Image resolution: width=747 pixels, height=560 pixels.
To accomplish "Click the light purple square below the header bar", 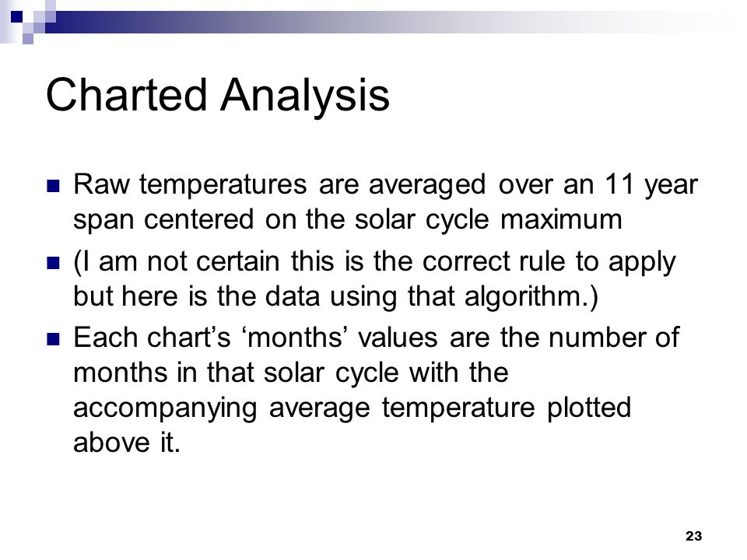I will pos(28,39).
